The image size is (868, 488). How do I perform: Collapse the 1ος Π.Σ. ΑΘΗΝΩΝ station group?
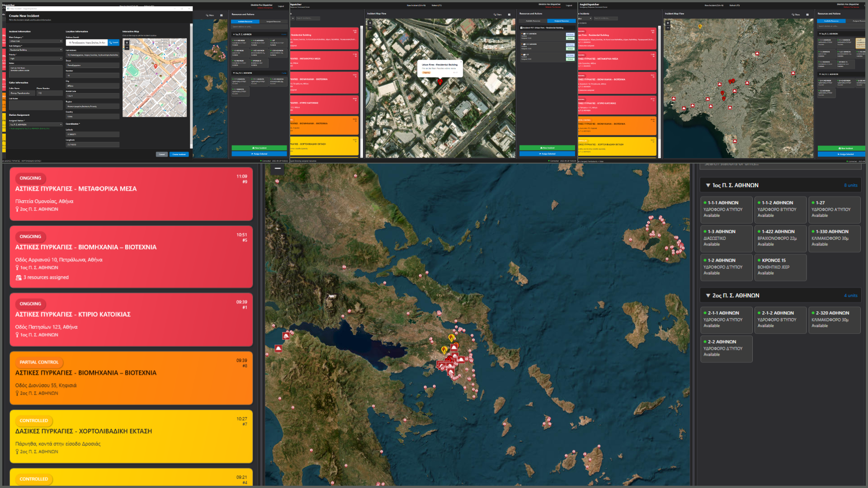point(708,185)
